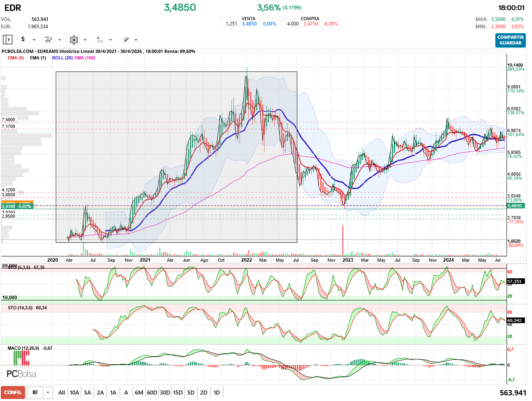
Task: Set chart range to 6M
Action: coord(139,393)
